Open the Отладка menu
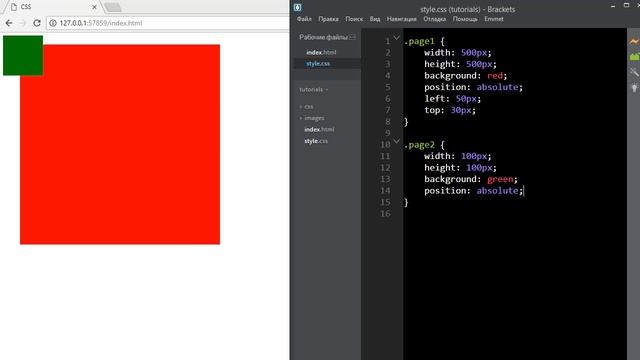 [x=434, y=19]
